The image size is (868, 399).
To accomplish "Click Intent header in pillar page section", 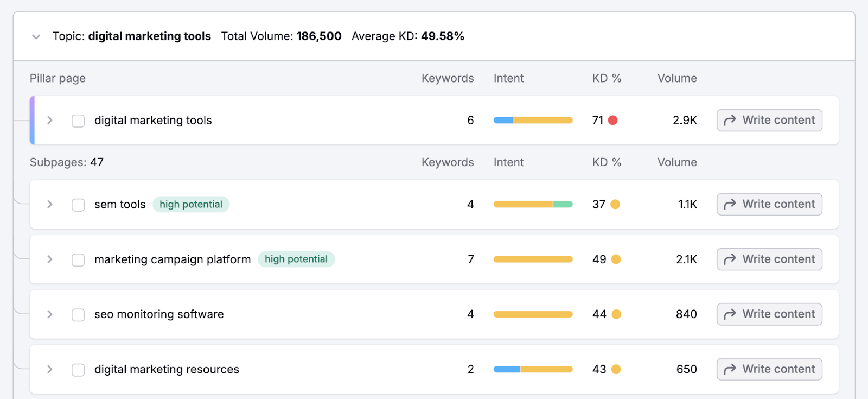I will 508,78.
